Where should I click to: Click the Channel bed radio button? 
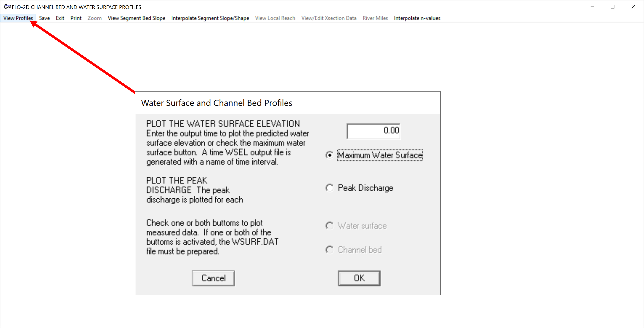329,250
